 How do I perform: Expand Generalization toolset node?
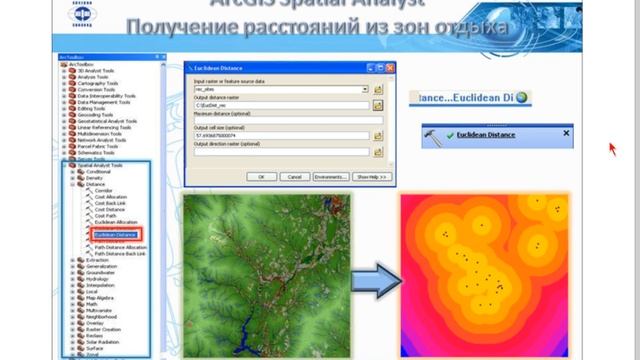point(73,267)
